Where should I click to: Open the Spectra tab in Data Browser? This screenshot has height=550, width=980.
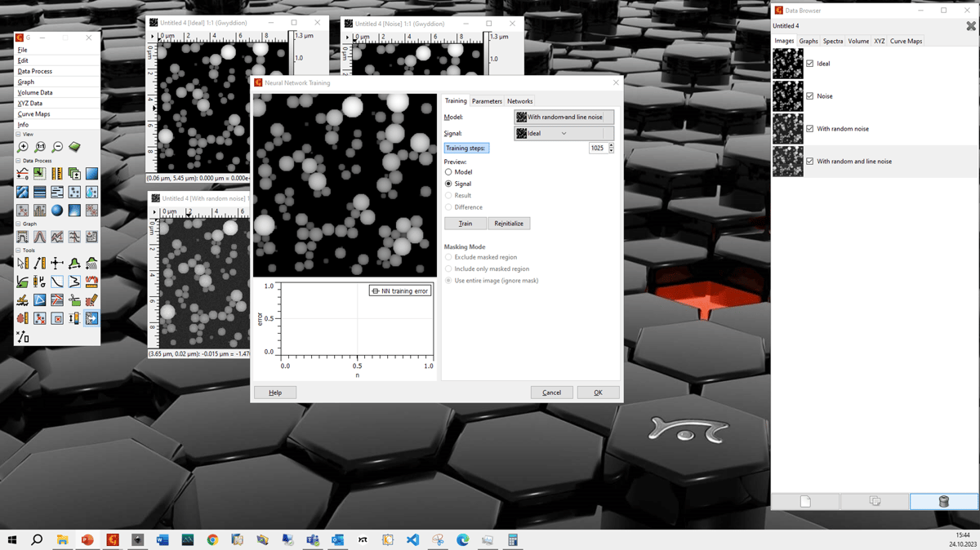(833, 41)
